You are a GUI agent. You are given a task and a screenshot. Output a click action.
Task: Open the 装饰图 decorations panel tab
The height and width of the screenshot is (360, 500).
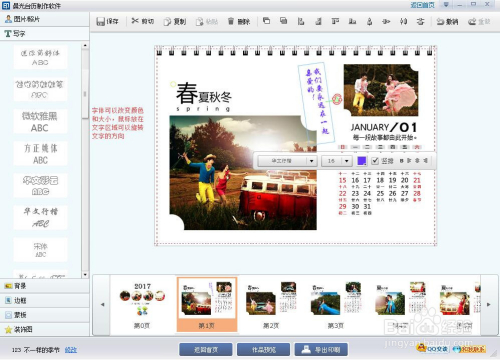tap(45, 329)
